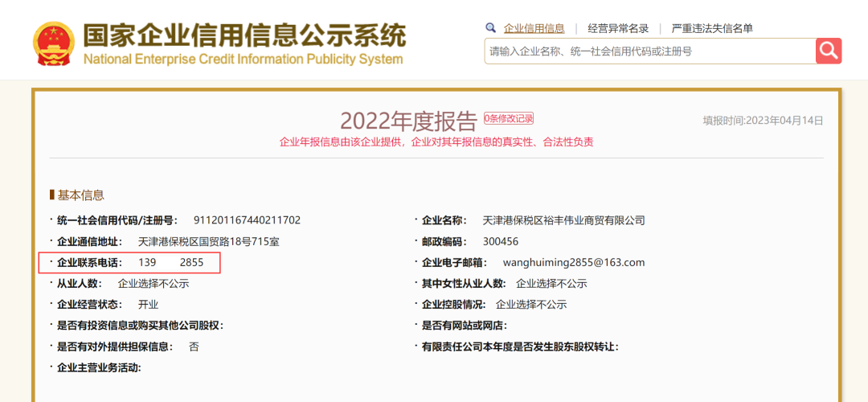The height and width of the screenshot is (402, 868).
Task: Click the 企业主营业务活动 label
Action: (x=100, y=367)
